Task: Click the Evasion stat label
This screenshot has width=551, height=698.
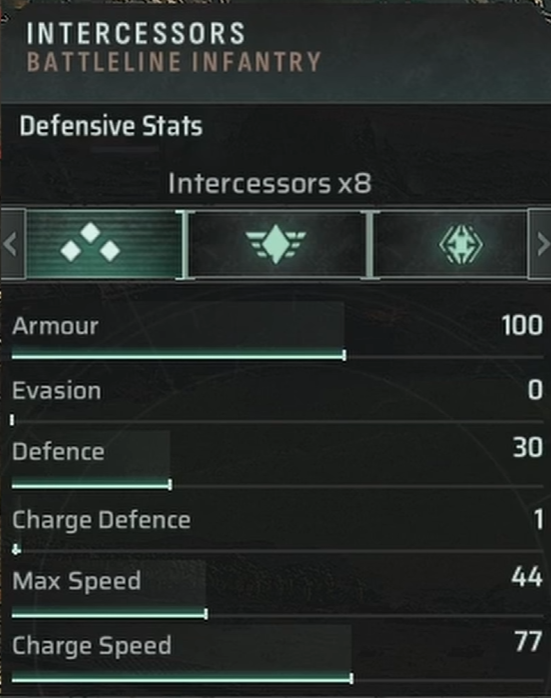Action: 57,391
